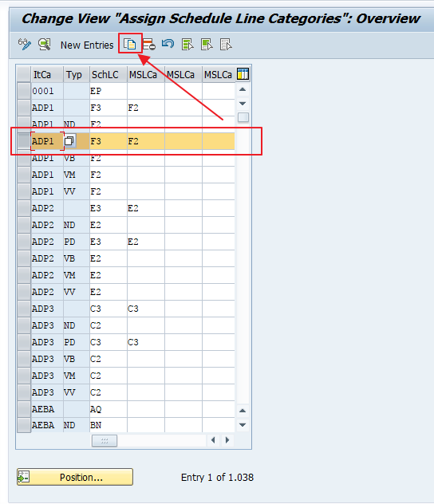This screenshot has width=434, height=504.
Task: Select the AEBA ND row selector
Action: tap(24, 425)
